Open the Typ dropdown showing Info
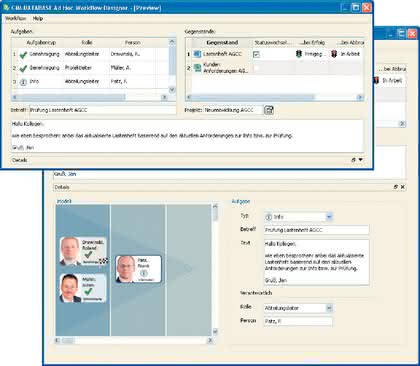This screenshot has width=420, height=366. [329, 217]
